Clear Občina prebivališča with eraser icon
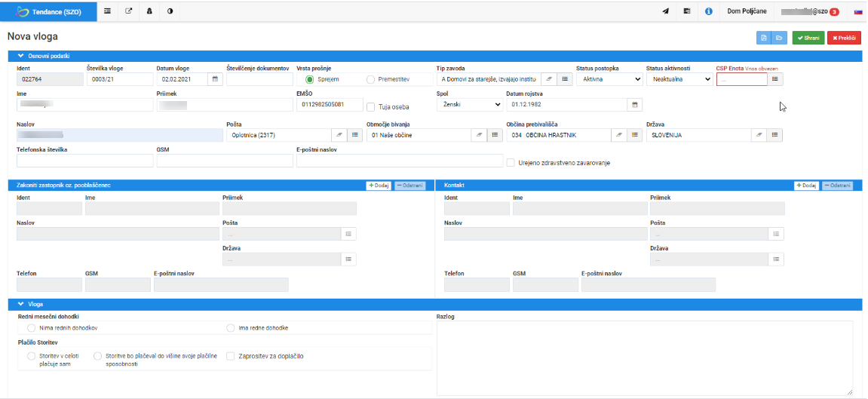868x399 pixels. pyautogui.click(x=618, y=135)
